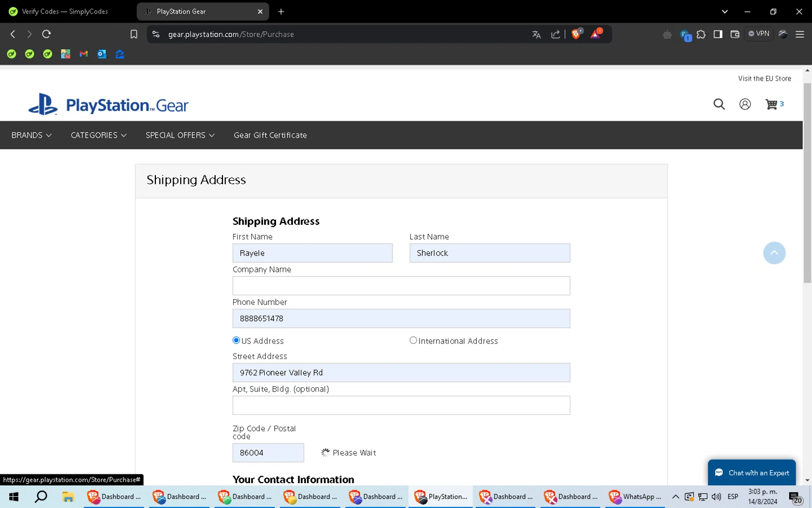
Task: Open Chat with an Expert
Action: click(x=752, y=473)
